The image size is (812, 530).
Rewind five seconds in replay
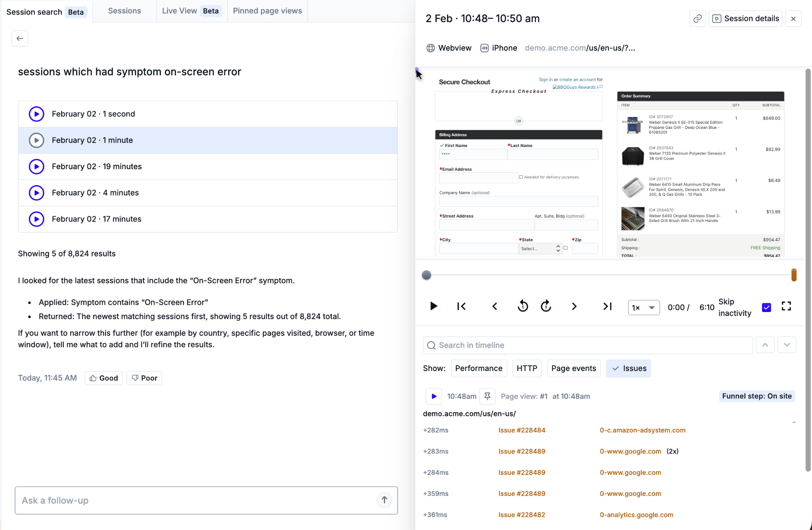pyautogui.click(x=523, y=306)
